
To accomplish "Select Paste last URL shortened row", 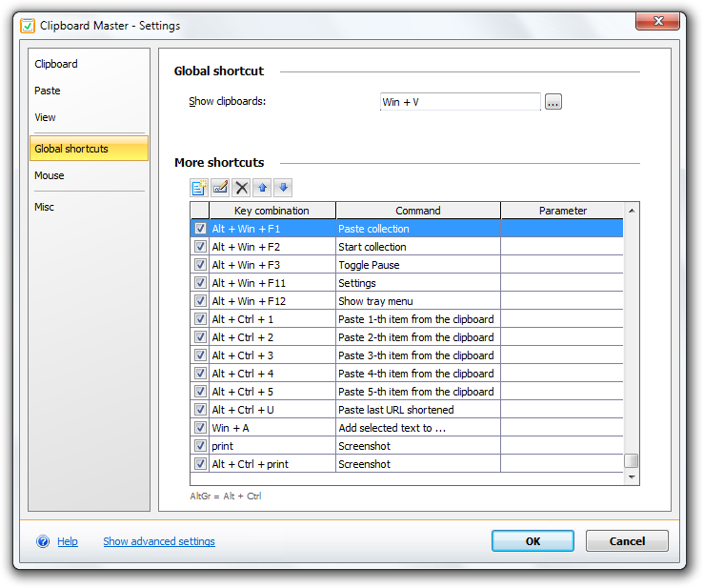I will [407, 410].
